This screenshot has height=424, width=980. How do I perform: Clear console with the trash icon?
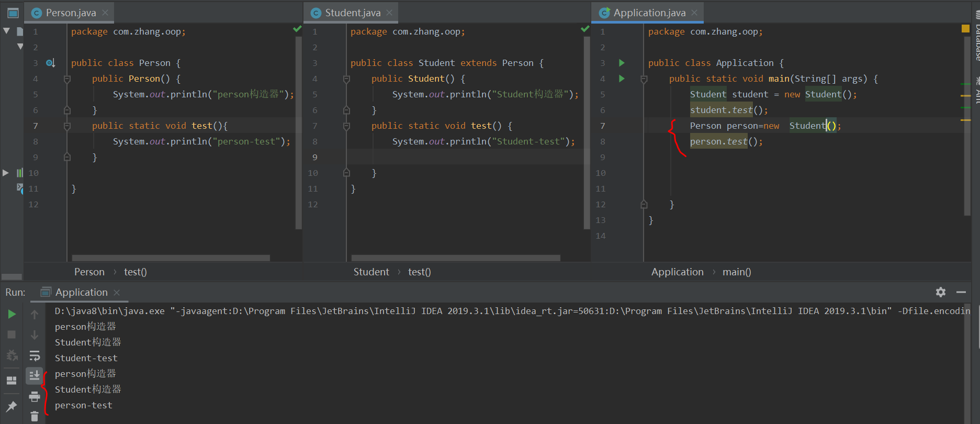pos(35,416)
